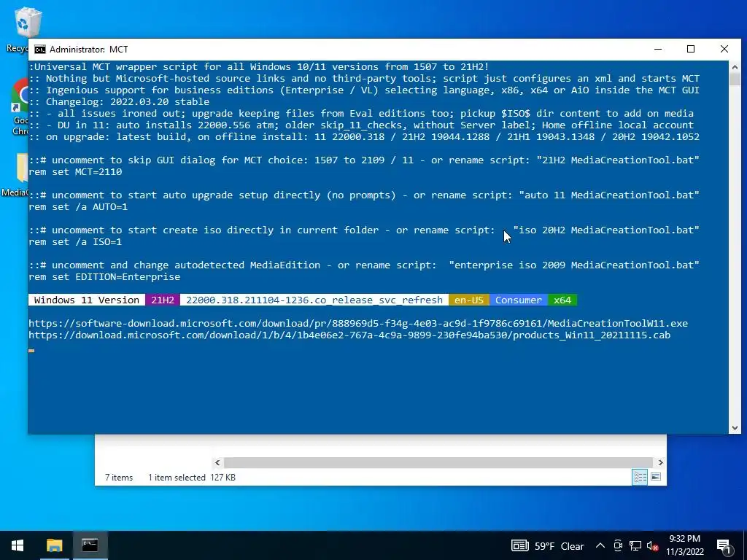The image size is (747, 560).
Task: Click the line 'rem set EDITION=Enterprise'
Action: coord(104,276)
